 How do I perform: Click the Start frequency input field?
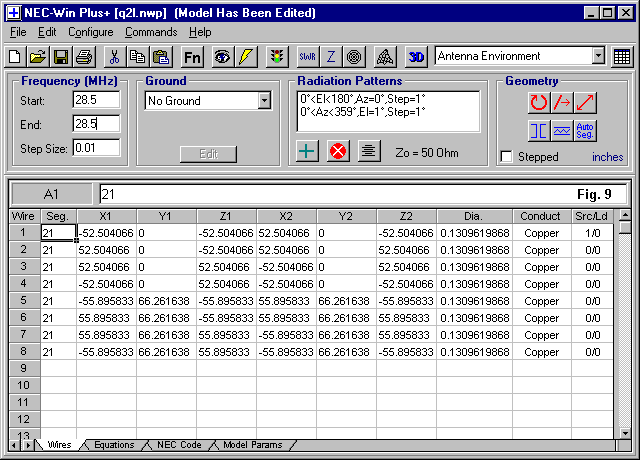pos(96,100)
